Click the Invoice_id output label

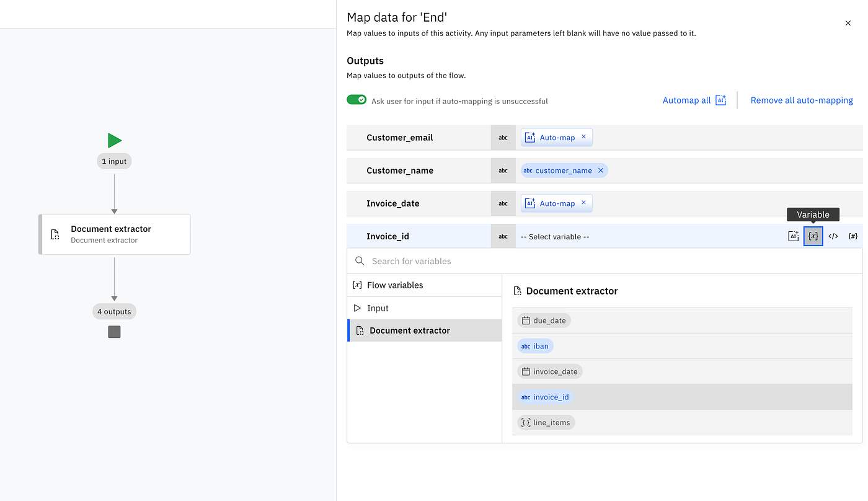387,236
